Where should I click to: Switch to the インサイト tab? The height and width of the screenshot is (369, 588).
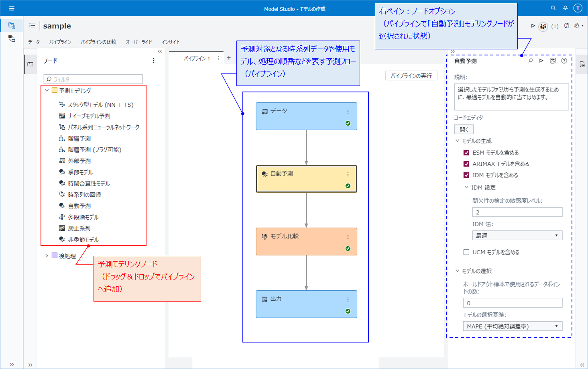(171, 42)
